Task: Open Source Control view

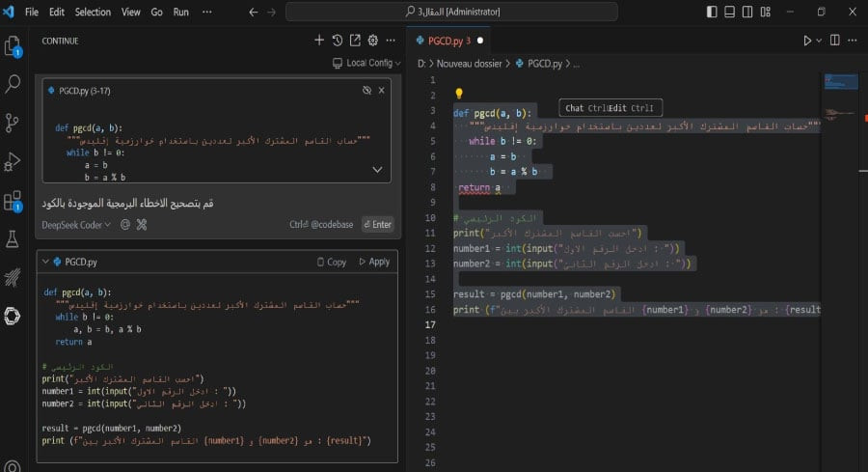Action: click(x=13, y=123)
